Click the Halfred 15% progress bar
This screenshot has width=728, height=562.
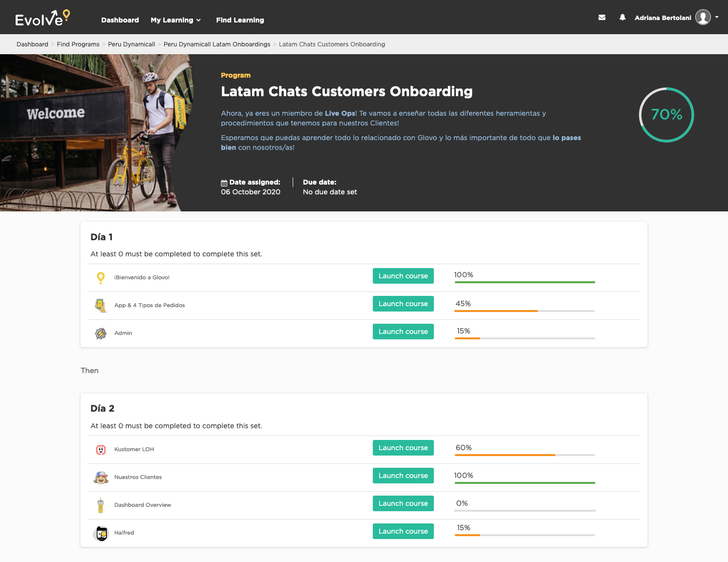(x=525, y=535)
